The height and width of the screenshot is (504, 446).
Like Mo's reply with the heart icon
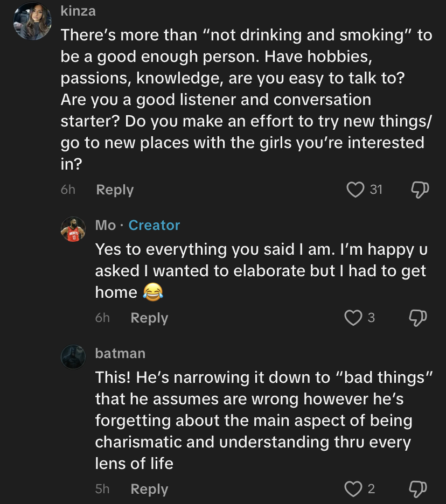coord(353,318)
